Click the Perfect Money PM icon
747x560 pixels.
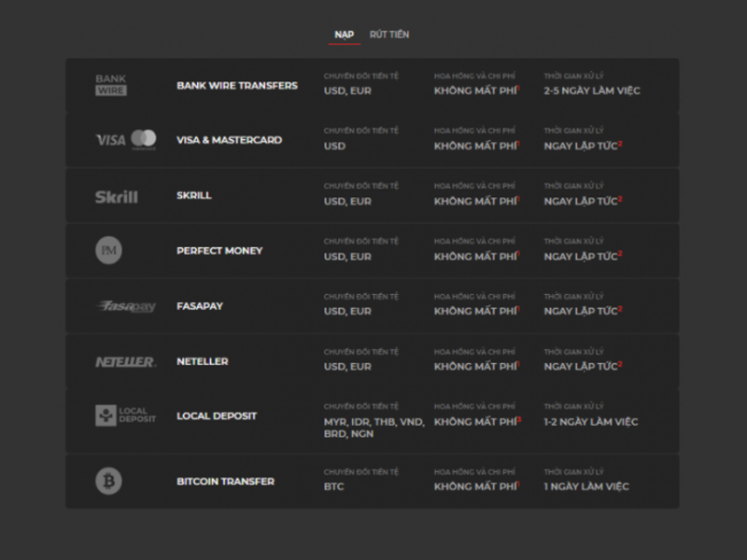point(108,250)
